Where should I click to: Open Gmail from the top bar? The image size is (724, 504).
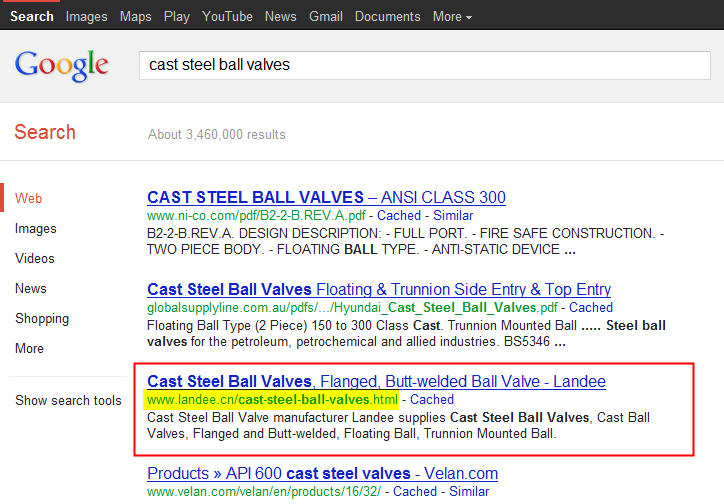coord(326,17)
